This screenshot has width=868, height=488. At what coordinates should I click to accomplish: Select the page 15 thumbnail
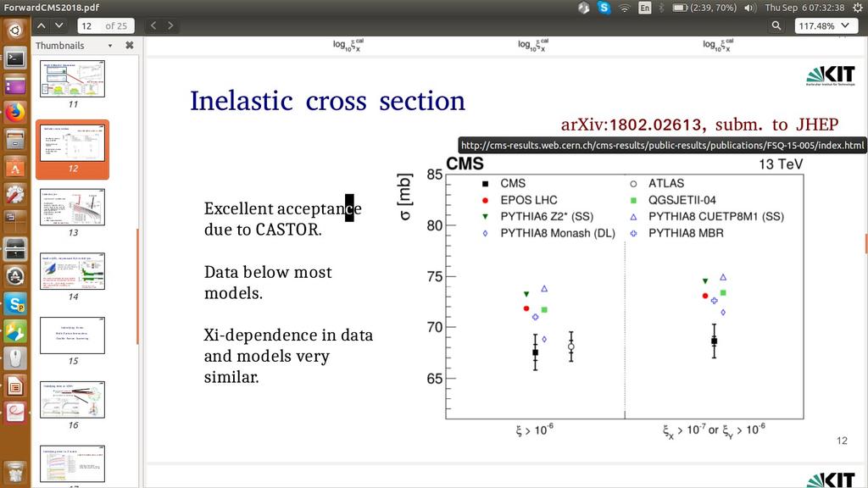coord(73,335)
